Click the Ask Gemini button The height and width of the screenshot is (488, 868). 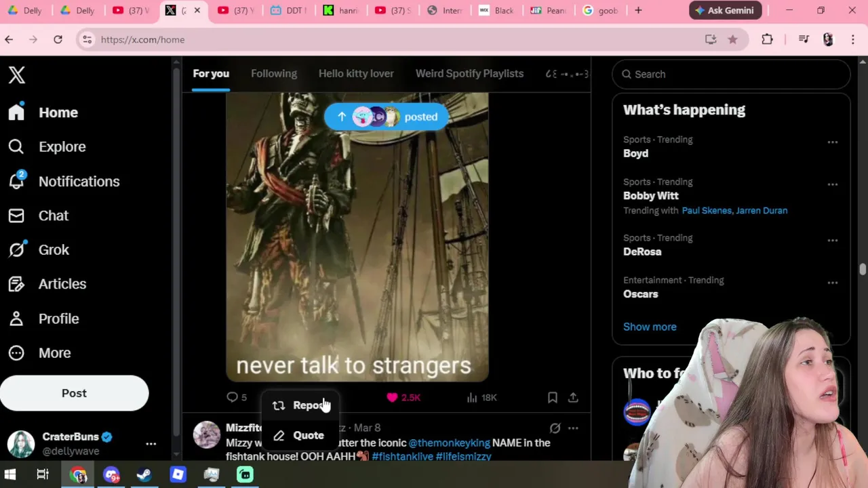pos(726,10)
